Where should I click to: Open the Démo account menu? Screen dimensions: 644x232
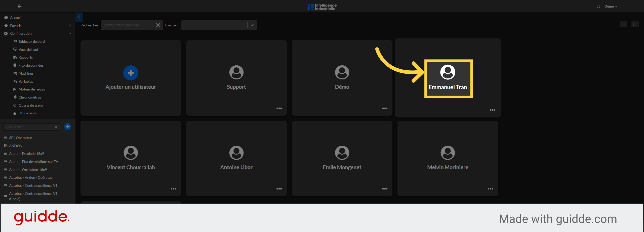click(611, 7)
